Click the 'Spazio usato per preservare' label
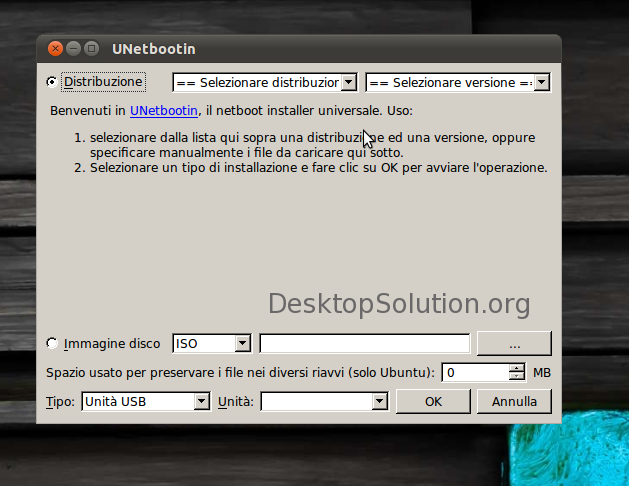The image size is (629, 486). click(x=240, y=373)
